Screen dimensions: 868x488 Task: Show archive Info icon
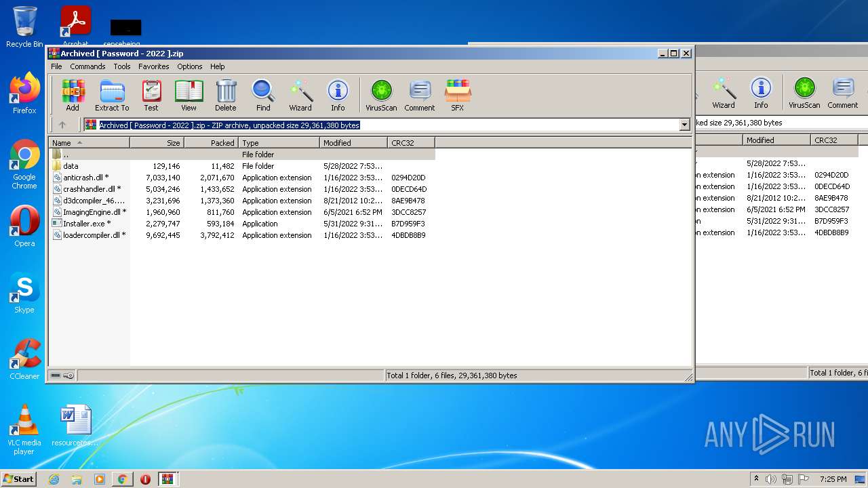click(x=338, y=95)
